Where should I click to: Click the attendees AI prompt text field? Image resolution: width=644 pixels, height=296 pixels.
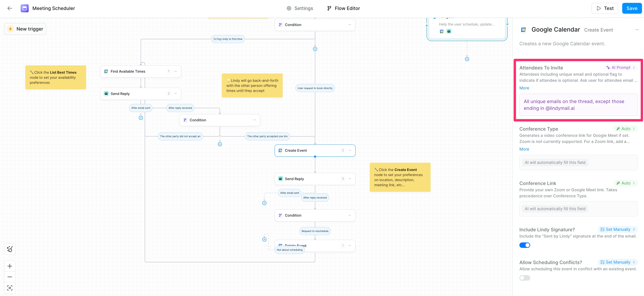click(x=578, y=105)
